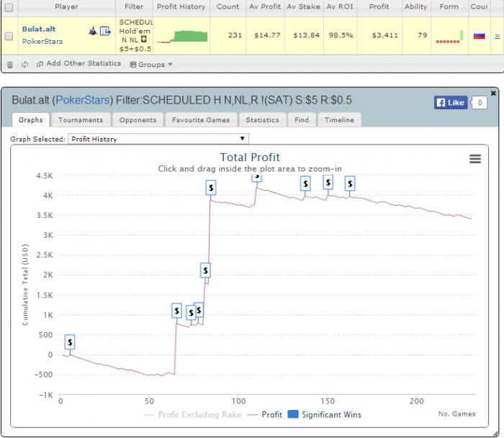This screenshot has height=438, width=504.
Task: Open the green profit history mini chart
Action: [x=182, y=36]
